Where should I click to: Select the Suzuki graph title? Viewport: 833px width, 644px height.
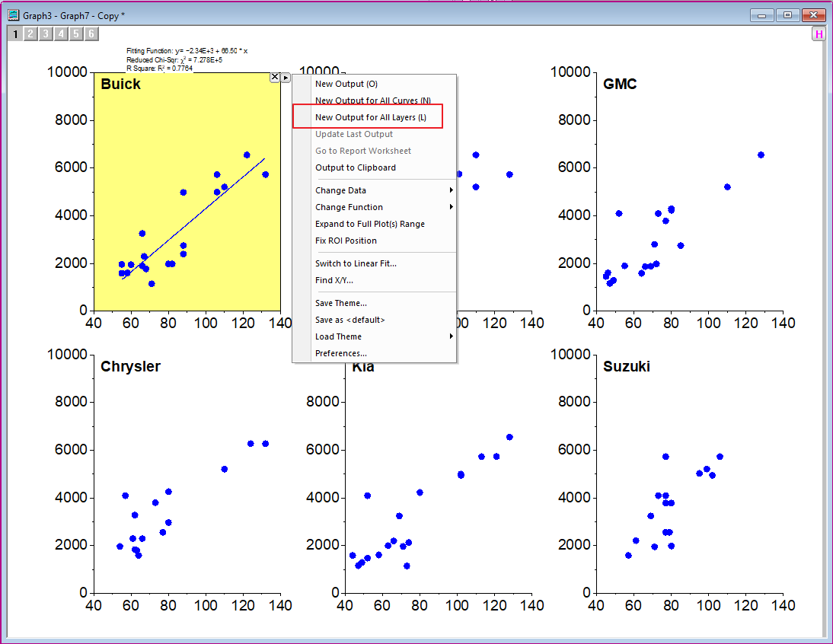pyautogui.click(x=627, y=366)
